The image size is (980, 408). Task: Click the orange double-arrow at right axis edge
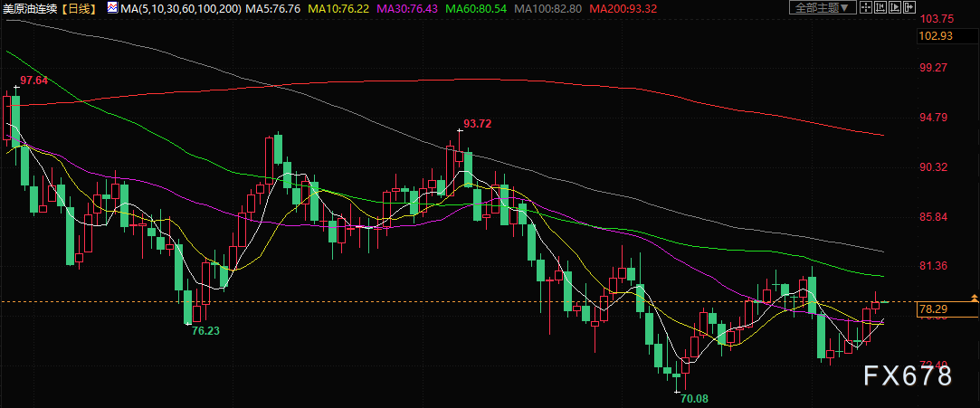[x=974, y=297]
